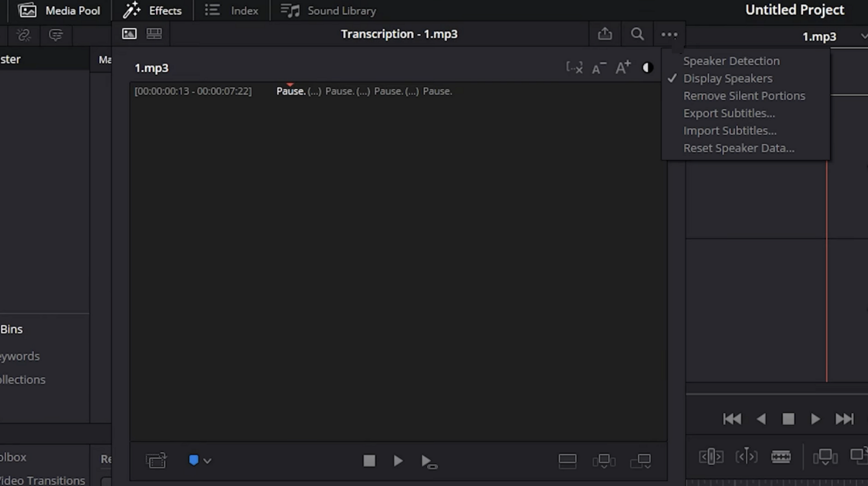The image size is (868, 486).
Task: Choose Reset Speaker Data option
Action: [x=739, y=148]
